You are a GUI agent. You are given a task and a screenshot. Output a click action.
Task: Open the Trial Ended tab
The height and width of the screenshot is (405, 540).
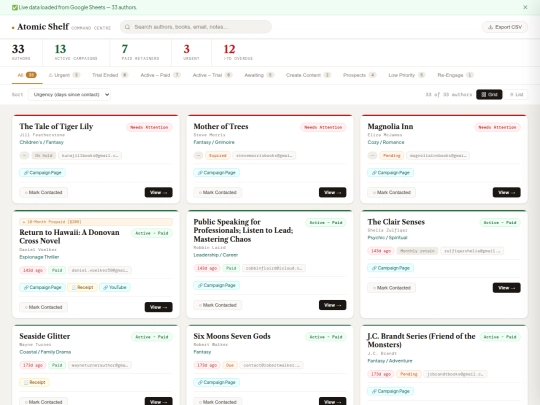pyautogui.click(x=110, y=75)
